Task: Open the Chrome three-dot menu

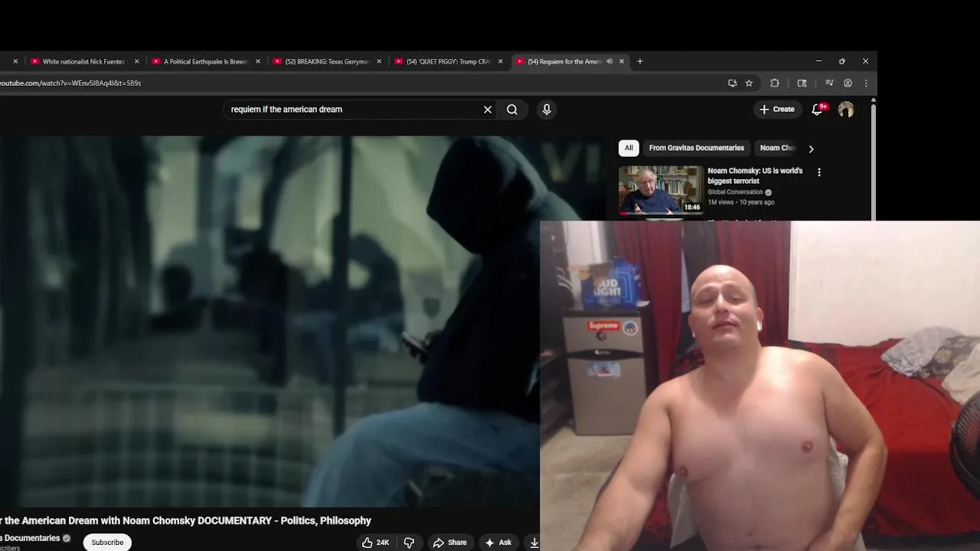Action: [x=866, y=83]
